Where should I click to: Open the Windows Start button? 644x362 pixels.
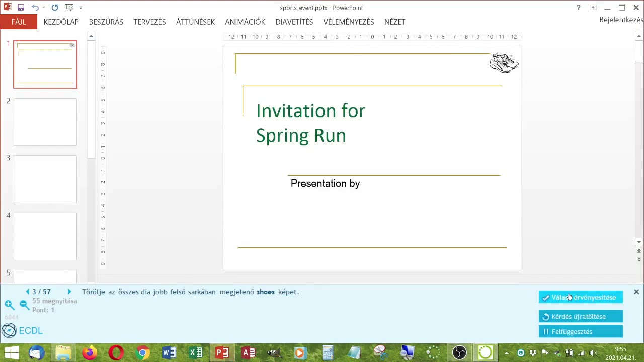point(11,352)
